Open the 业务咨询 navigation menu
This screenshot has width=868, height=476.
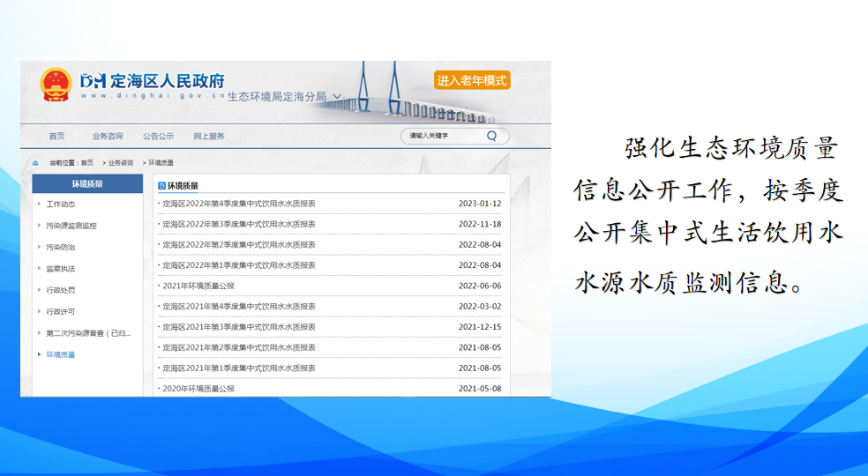pyautogui.click(x=108, y=136)
